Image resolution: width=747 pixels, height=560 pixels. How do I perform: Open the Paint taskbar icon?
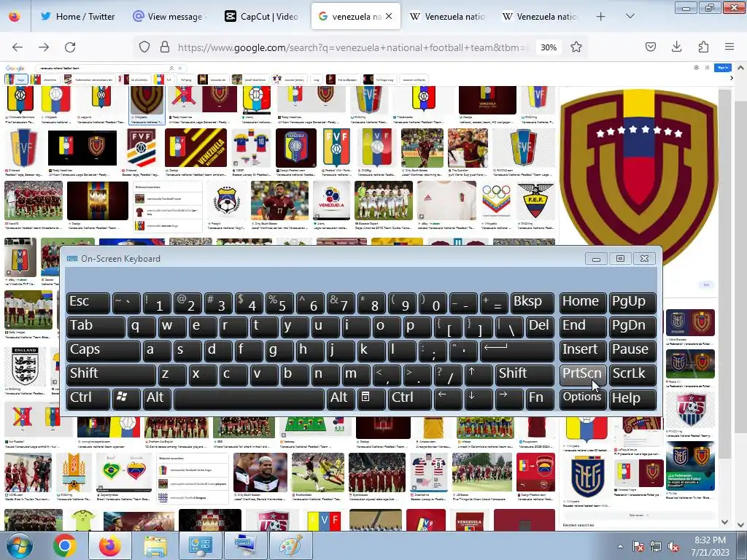click(x=290, y=545)
